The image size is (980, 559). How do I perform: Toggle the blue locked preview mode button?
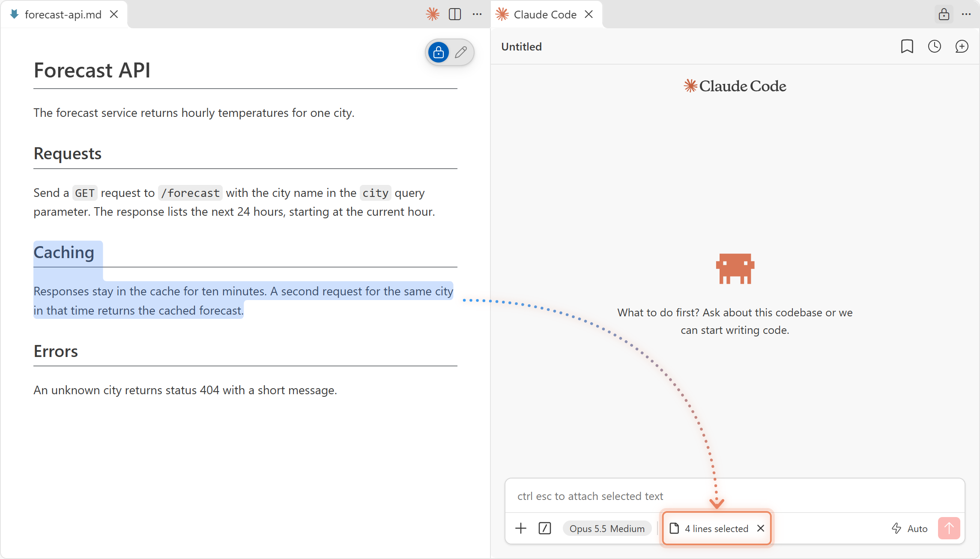(439, 52)
